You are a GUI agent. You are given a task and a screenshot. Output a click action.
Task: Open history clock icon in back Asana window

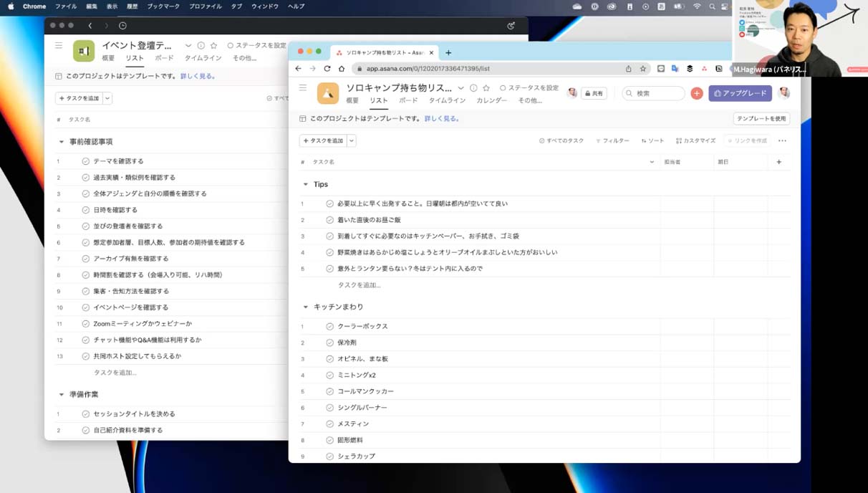[x=122, y=26]
